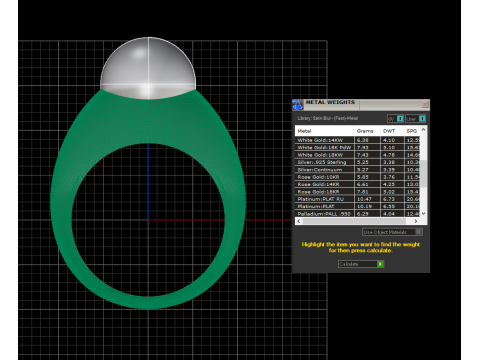Viewport: 480px width, 360px height.
Task: Select the Silver:Continuum row
Action: (x=358, y=169)
